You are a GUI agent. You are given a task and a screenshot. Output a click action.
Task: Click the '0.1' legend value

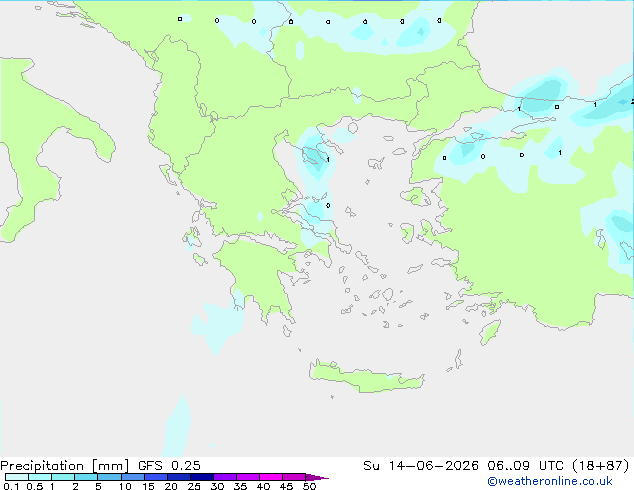(11, 486)
